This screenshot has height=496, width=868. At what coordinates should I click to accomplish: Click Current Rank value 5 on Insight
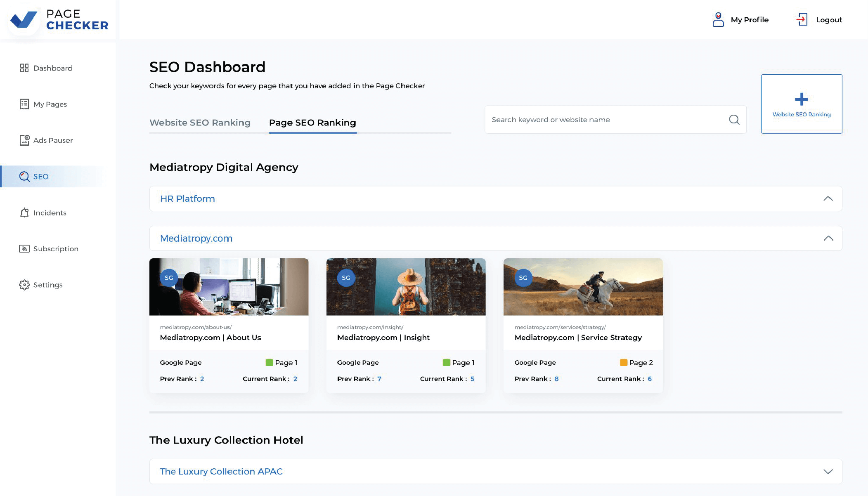tap(473, 379)
